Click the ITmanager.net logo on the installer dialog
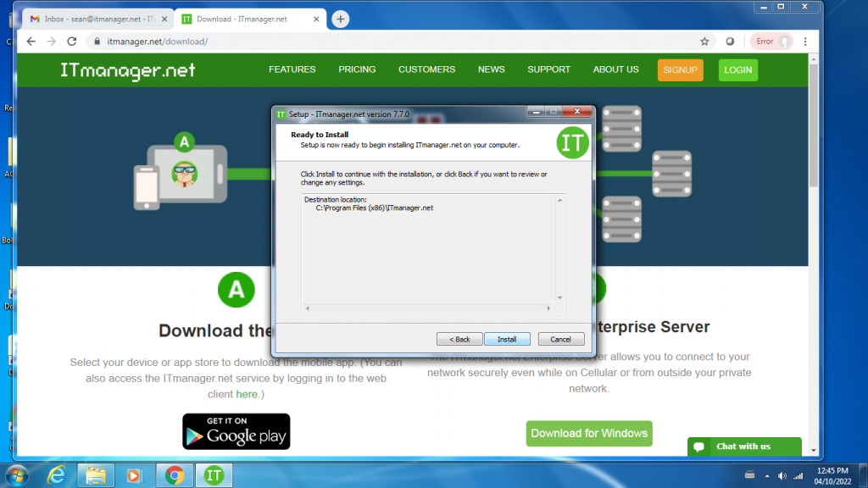 (x=573, y=142)
